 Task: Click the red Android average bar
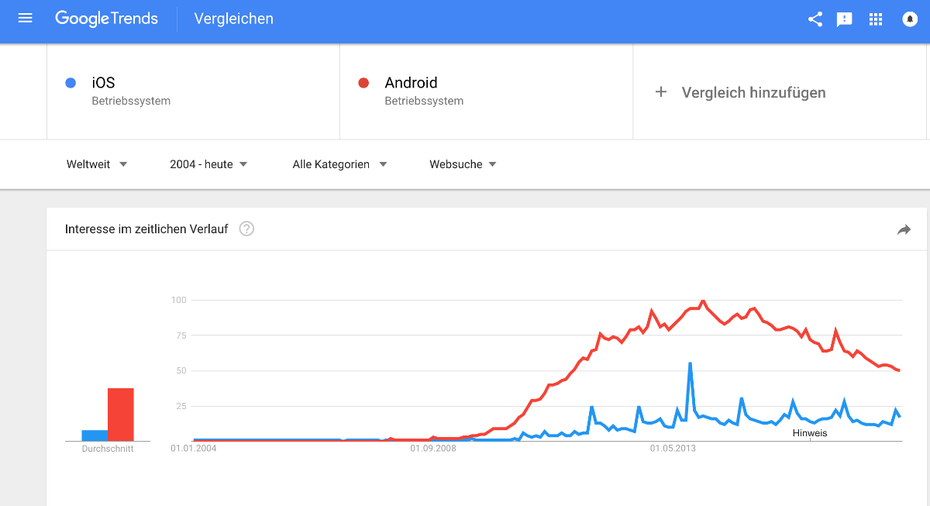(121, 414)
